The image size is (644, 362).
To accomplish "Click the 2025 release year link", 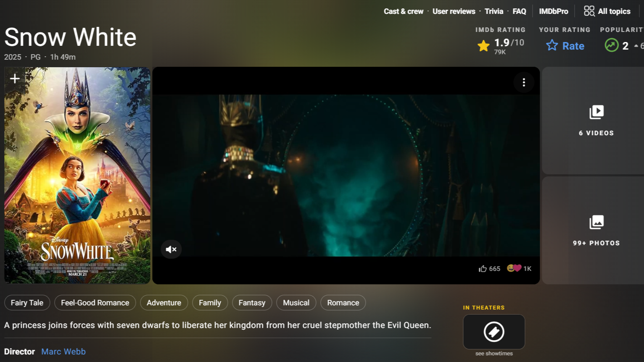I will point(13,57).
